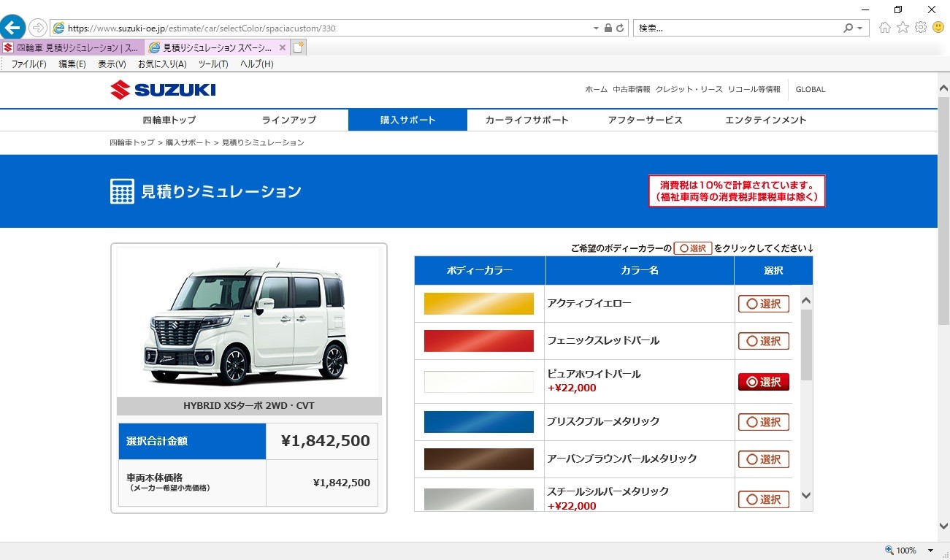Click クレジット・リース header link
The image size is (950, 560).
(689, 89)
